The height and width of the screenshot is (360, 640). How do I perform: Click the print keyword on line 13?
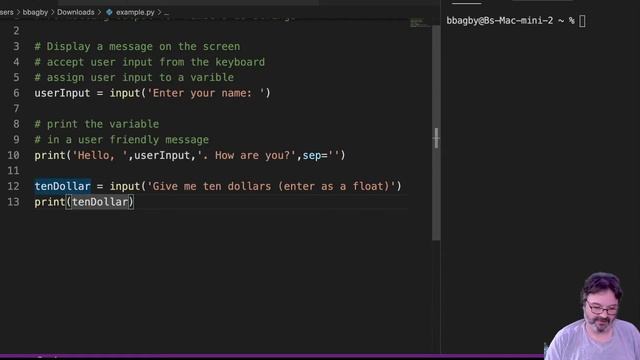pos(50,202)
